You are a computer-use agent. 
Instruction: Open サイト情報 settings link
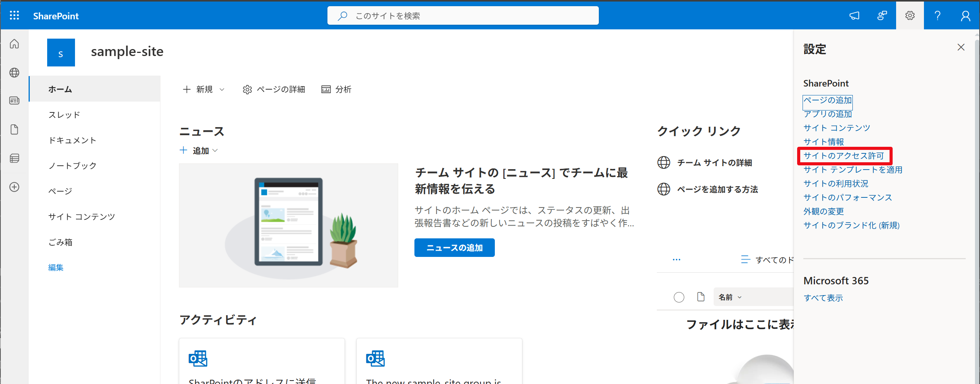coord(823,142)
